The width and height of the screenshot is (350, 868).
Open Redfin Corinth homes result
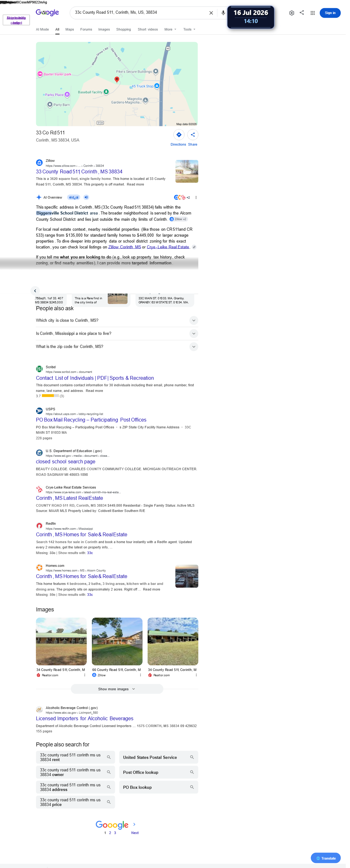click(82, 534)
